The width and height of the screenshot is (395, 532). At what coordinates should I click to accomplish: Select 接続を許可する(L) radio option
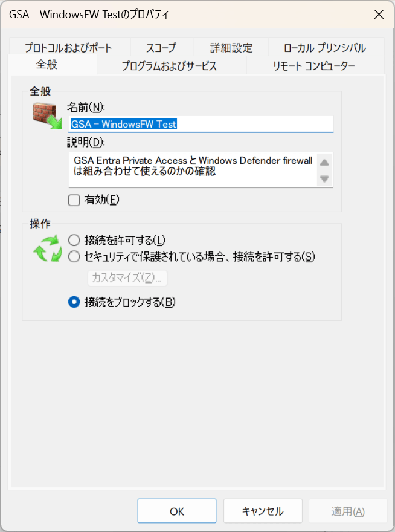[x=74, y=241]
